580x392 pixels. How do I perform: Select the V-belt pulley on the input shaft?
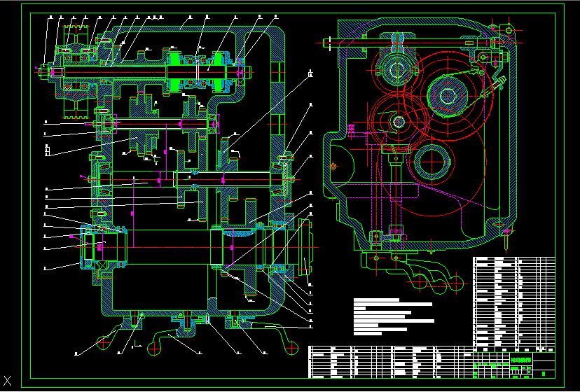tap(76, 72)
